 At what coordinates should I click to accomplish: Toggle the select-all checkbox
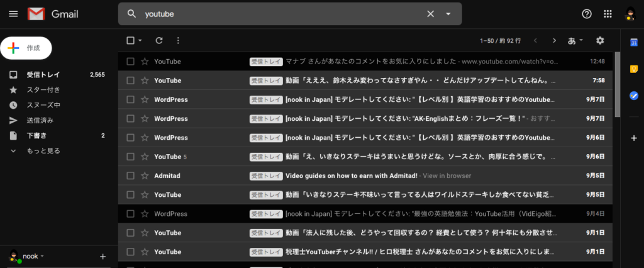[x=131, y=40]
